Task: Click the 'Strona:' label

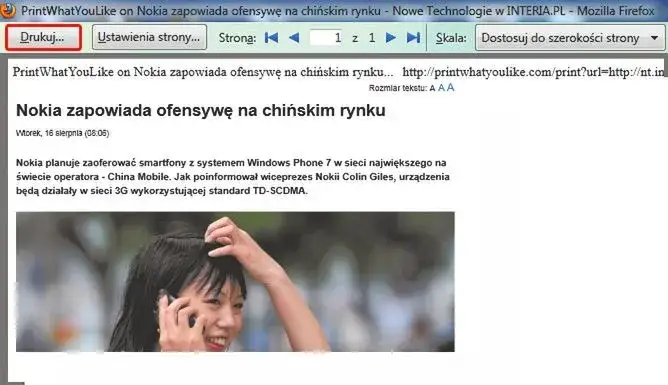Action: pos(237,38)
